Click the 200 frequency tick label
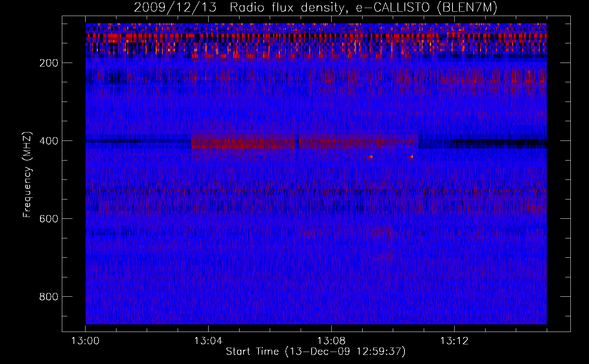 click(x=49, y=63)
